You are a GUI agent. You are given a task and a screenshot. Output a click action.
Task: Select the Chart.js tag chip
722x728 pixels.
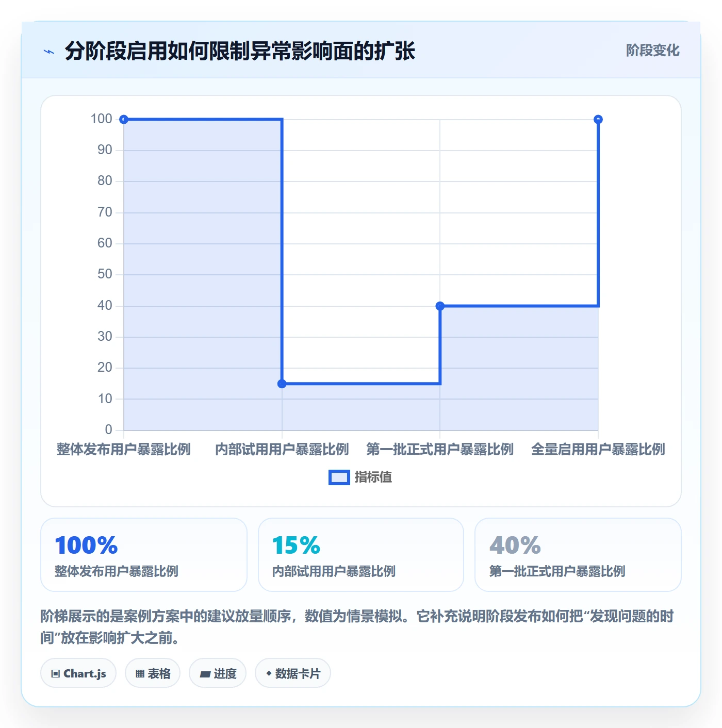pyautogui.click(x=78, y=673)
